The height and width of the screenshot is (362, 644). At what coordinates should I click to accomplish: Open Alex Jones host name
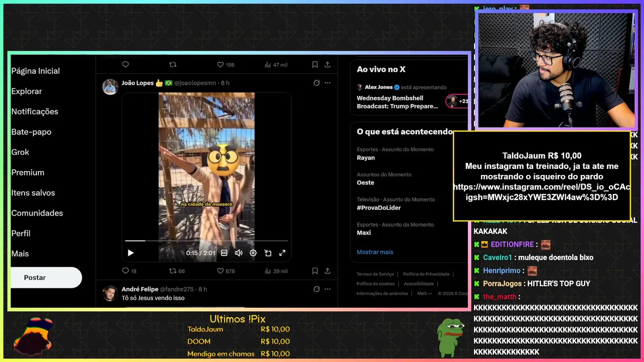[x=378, y=87]
